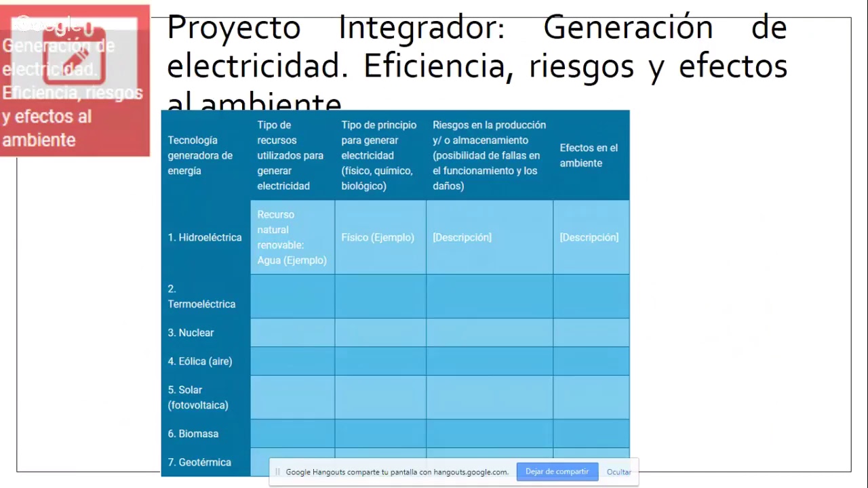Select '6. Biomasa' row label
The height and width of the screenshot is (488, 868).
pos(193,434)
